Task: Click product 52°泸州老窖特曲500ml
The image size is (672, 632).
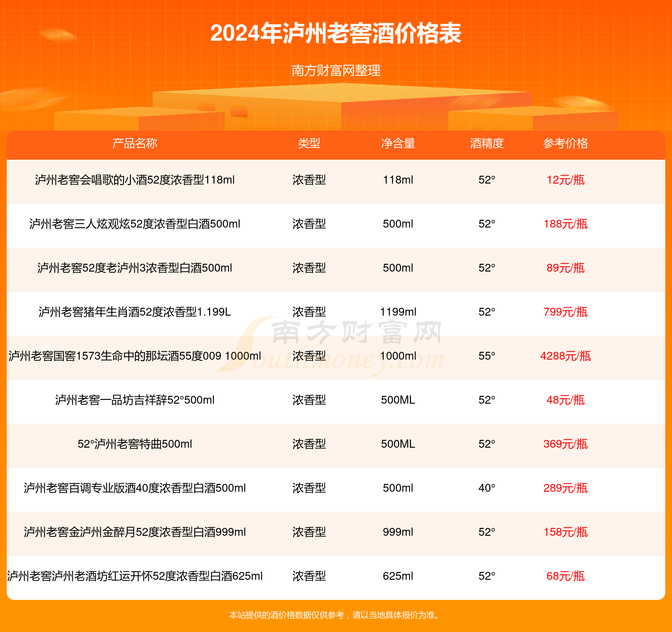Action: pos(135,444)
